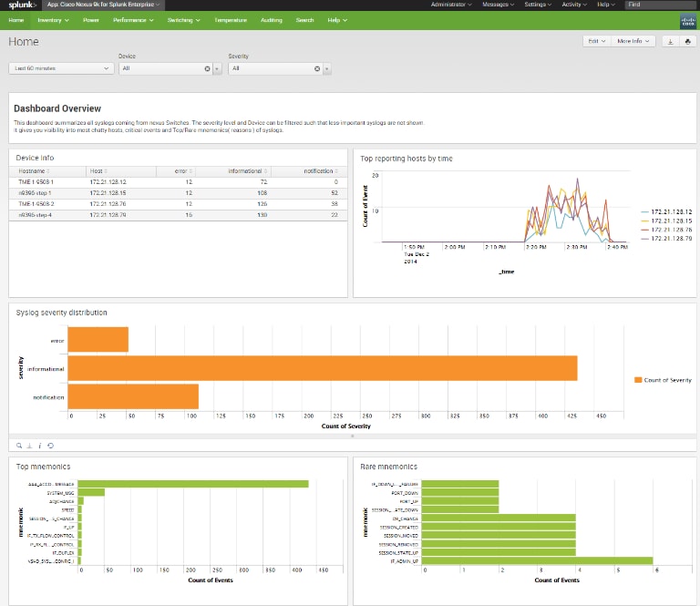Toggle 172.21.128.12 legend series
The height and width of the screenshot is (606, 700).
[666, 212]
